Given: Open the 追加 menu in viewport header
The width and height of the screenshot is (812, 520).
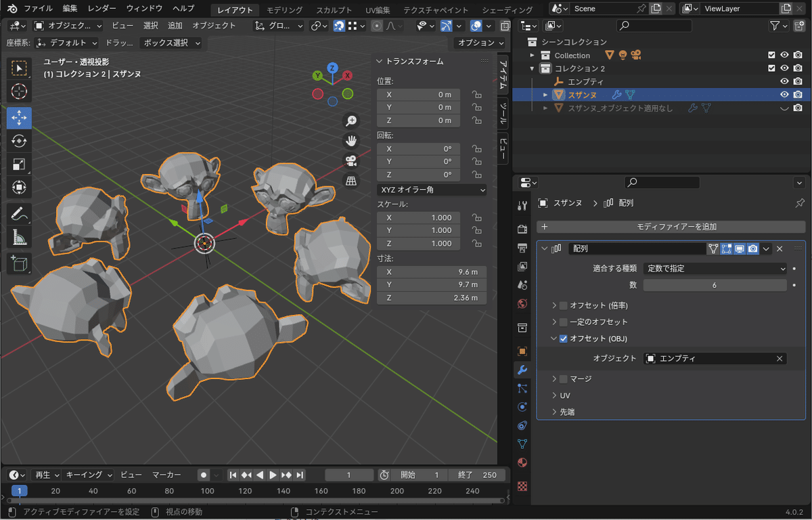Looking at the screenshot, I should [x=175, y=26].
